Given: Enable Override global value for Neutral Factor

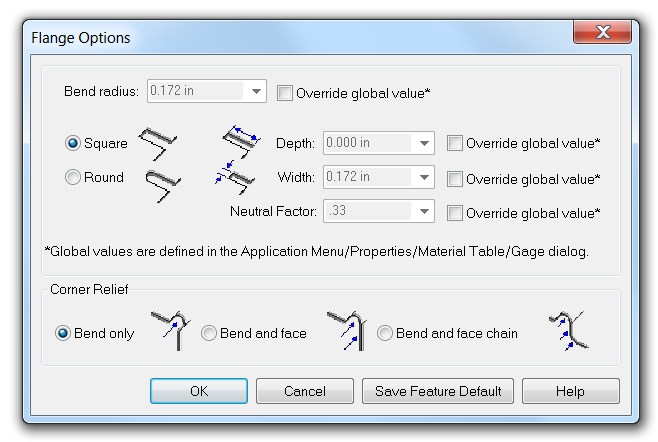Looking at the screenshot, I should tap(454, 213).
